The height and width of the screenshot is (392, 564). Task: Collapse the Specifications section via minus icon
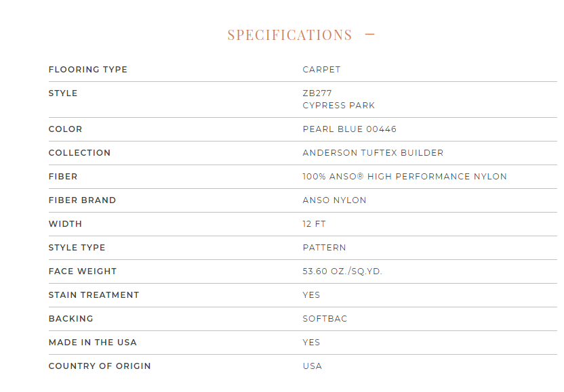click(369, 35)
